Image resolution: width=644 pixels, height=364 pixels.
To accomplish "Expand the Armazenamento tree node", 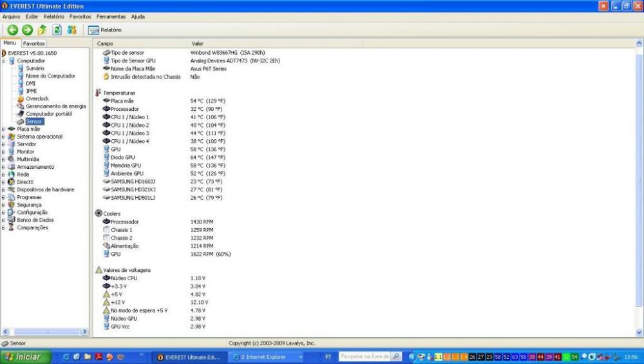I will 4,167.
